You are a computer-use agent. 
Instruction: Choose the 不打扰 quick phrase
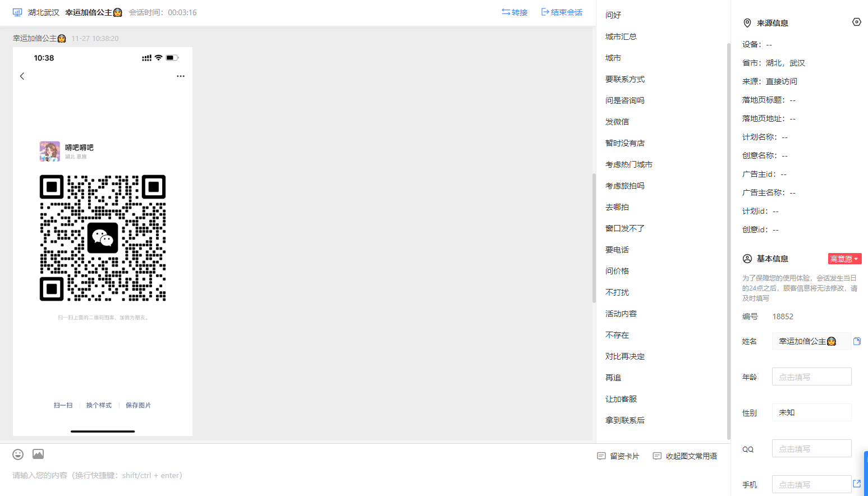tap(617, 292)
